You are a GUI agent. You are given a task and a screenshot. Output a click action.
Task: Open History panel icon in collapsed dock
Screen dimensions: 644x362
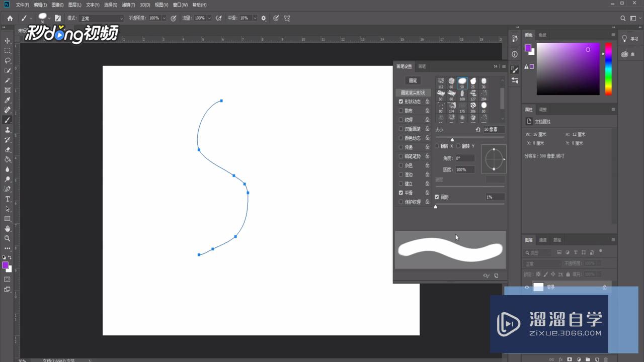(515, 39)
